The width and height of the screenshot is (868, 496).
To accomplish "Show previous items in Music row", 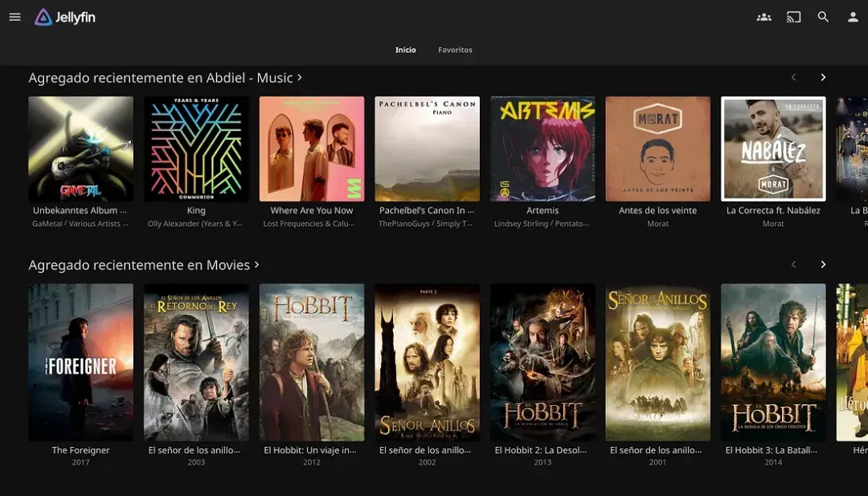I will [x=794, y=77].
